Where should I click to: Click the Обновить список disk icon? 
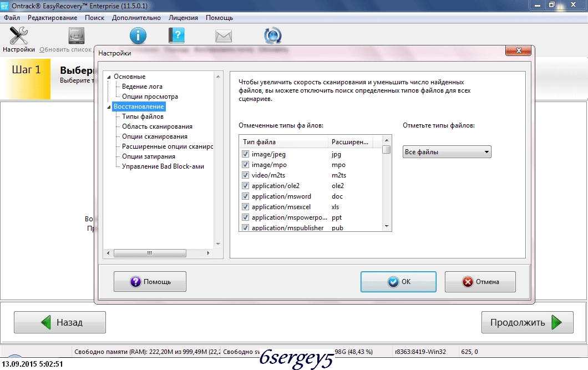tap(77, 36)
